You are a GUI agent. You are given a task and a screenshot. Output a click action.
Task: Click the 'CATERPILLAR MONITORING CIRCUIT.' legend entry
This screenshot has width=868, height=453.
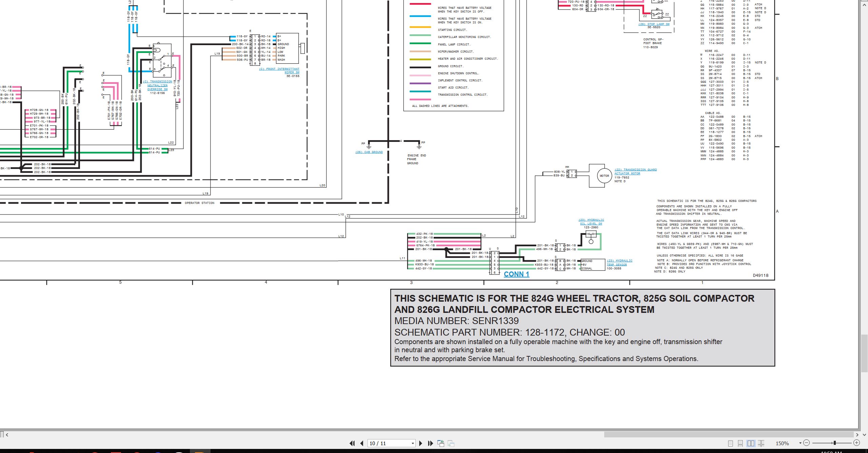(x=464, y=37)
